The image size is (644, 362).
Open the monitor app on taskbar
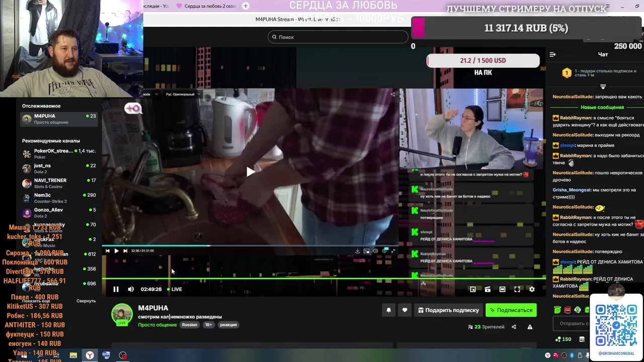[106, 355]
